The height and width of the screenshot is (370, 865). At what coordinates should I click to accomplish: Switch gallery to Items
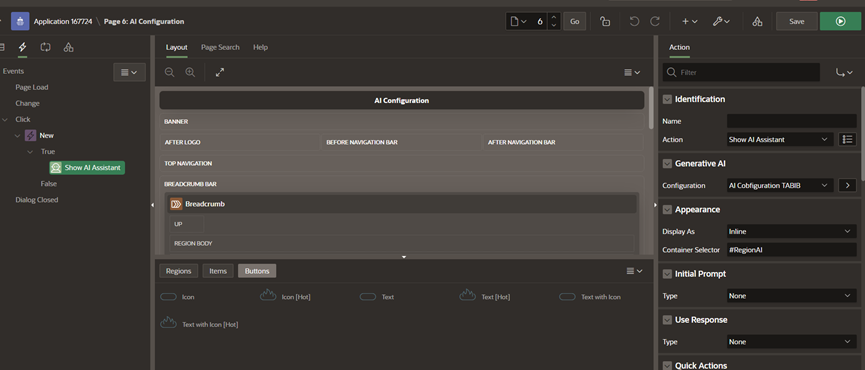point(218,271)
